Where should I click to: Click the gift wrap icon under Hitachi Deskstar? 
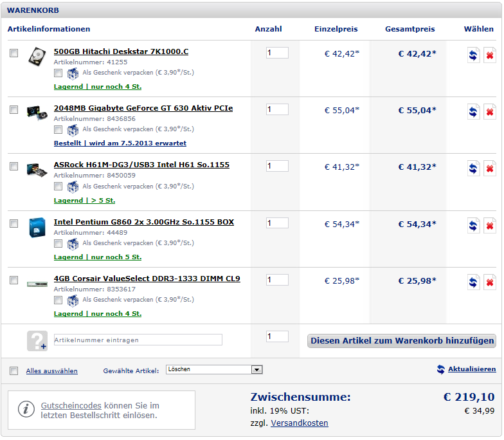pos(73,73)
